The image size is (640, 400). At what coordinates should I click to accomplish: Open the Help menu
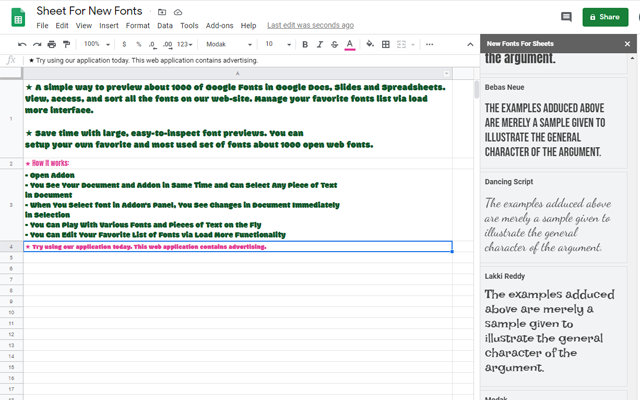coord(248,26)
